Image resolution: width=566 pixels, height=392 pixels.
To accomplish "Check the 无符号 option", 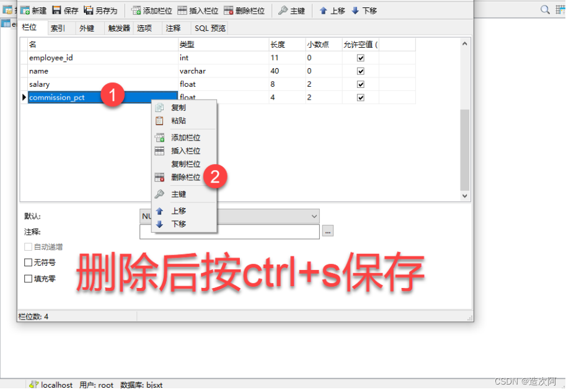I will point(28,262).
